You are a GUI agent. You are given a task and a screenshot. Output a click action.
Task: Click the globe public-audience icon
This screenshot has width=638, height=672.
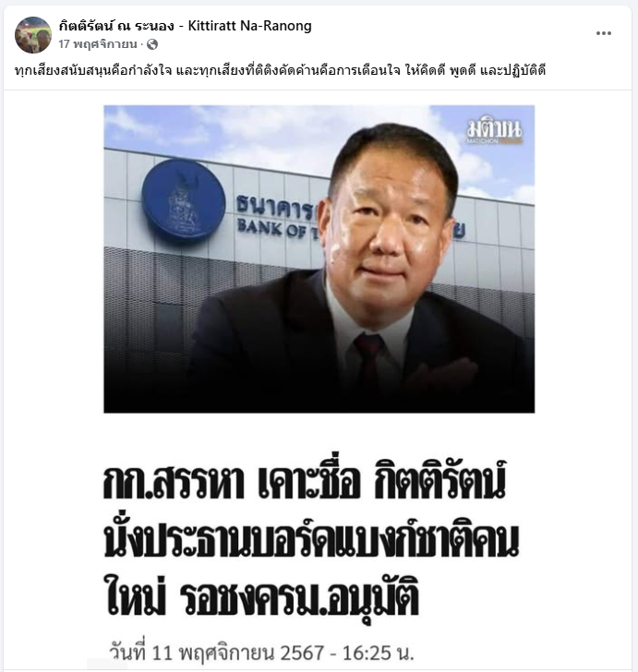(152, 44)
